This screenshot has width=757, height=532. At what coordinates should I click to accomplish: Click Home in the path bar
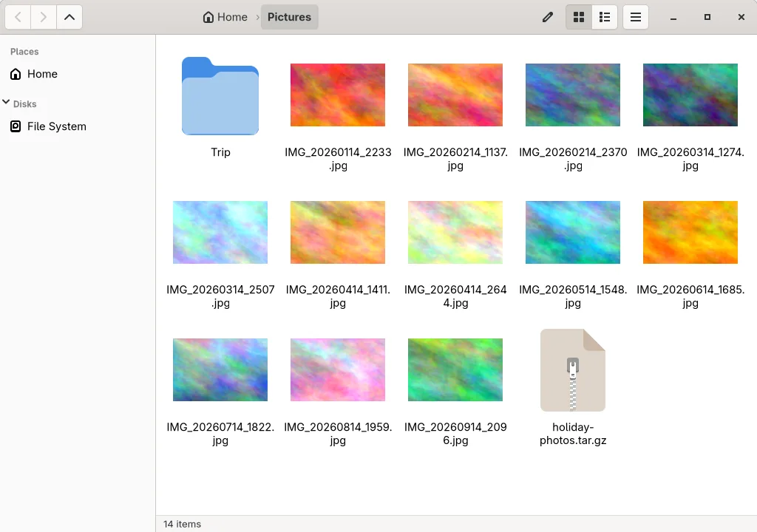tap(225, 18)
